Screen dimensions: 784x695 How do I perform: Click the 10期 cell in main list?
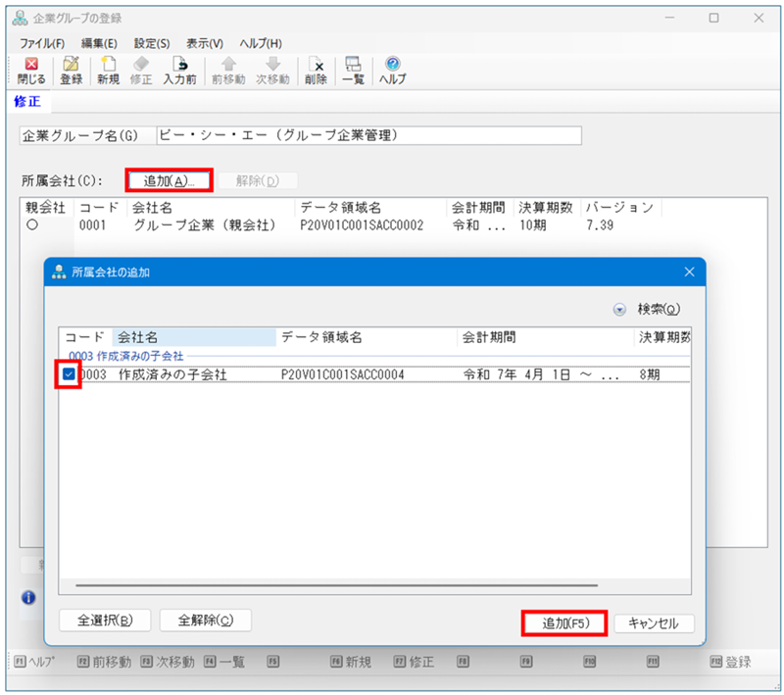coord(532,225)
